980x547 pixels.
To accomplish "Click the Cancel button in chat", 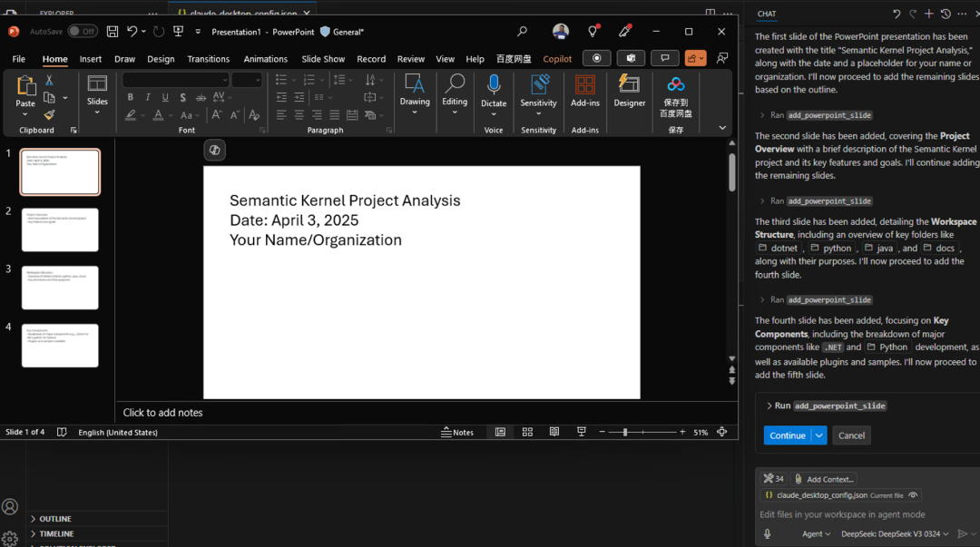I will [851, 435].
